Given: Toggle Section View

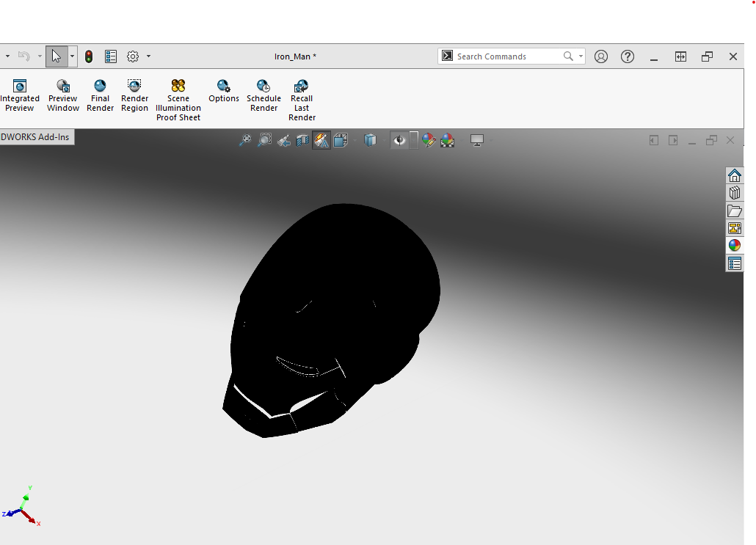Looking at the screenshot, I should pos(302,140).
